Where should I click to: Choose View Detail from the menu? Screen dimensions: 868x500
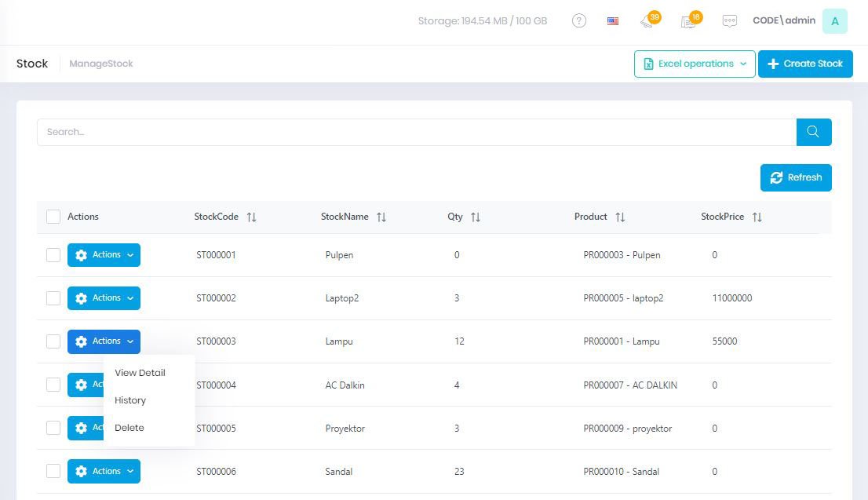[140, 373]
